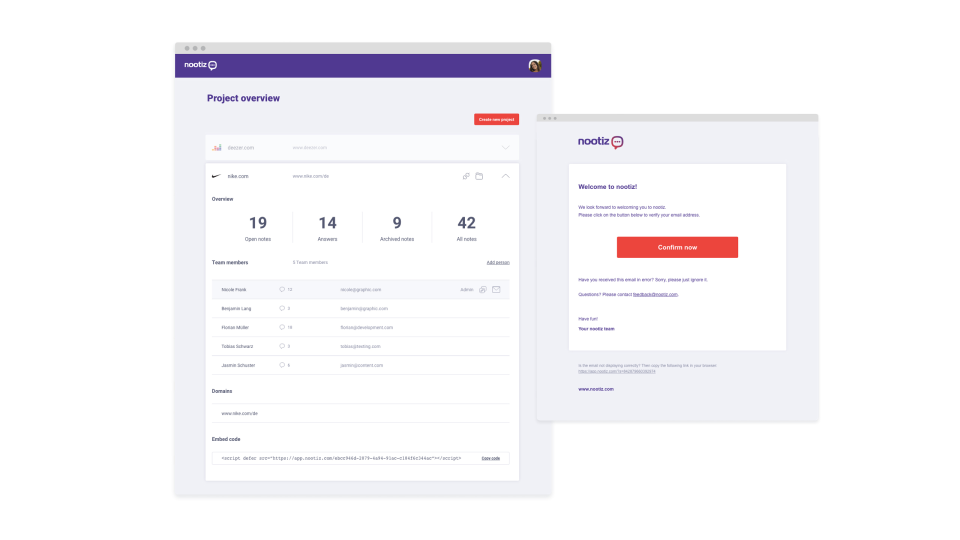Expand the deezer.com project row

click(505, 148)
